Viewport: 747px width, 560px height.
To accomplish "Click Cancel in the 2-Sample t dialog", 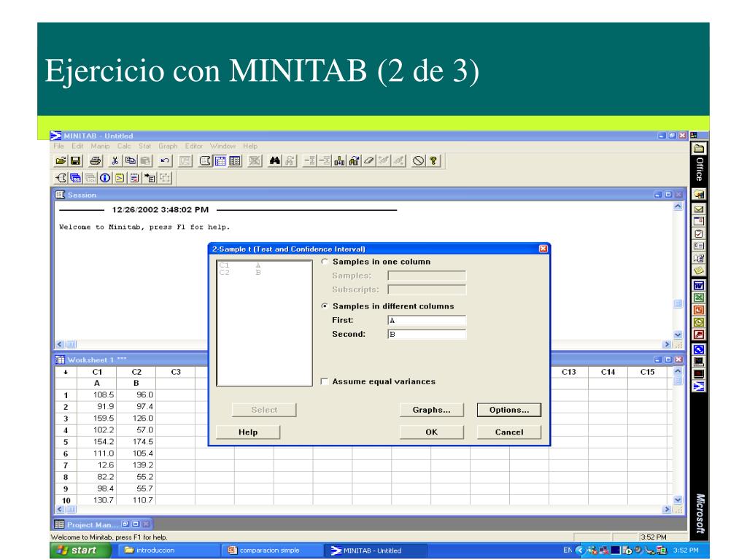I will [x=509, y=432].
